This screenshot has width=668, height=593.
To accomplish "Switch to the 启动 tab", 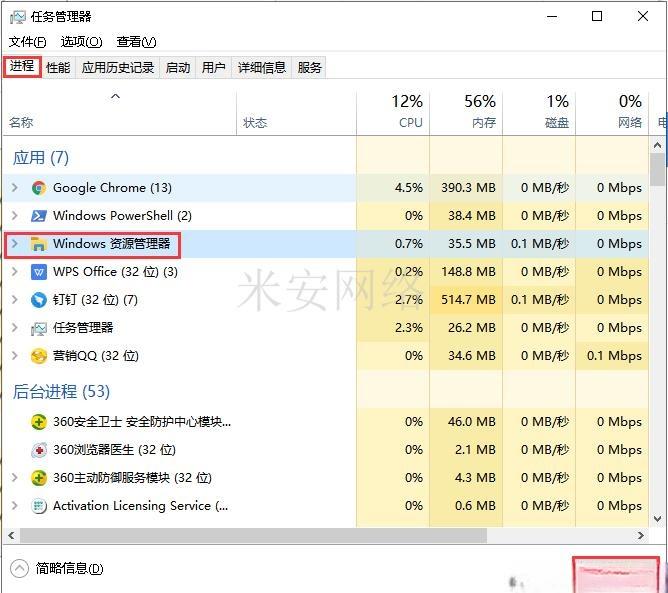I will click(178, 67).
